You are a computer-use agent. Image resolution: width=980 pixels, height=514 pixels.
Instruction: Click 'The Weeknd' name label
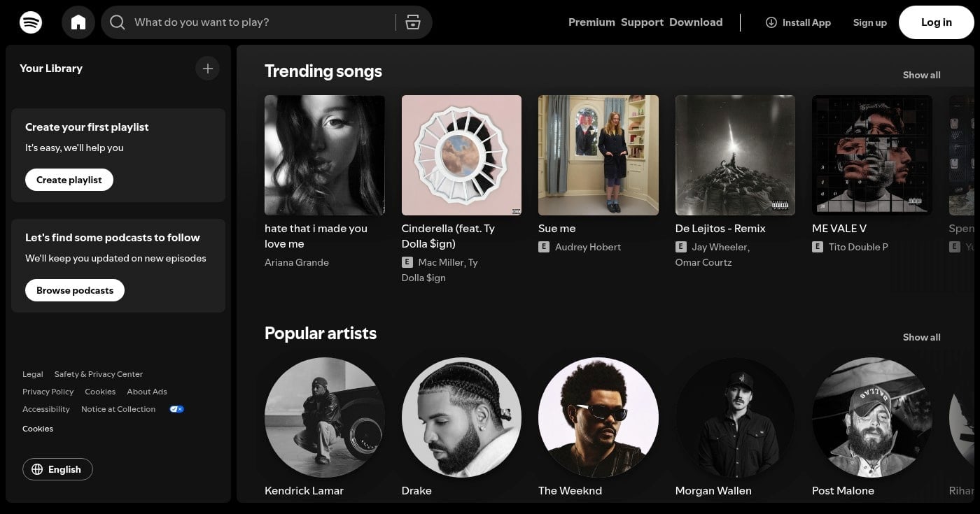pyautogui.click(x=570, y=491)
